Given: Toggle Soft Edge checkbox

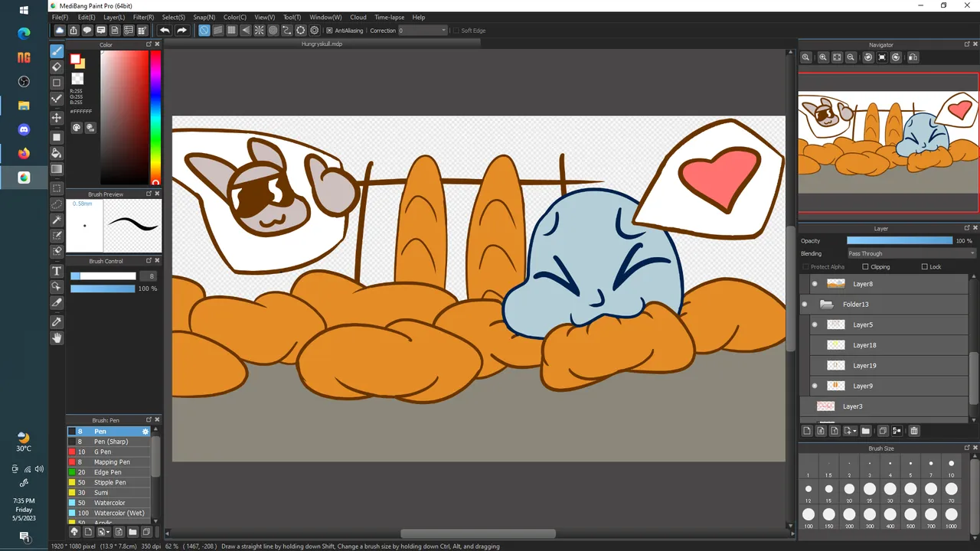Looking at the screenshot, I should [456, 31].
